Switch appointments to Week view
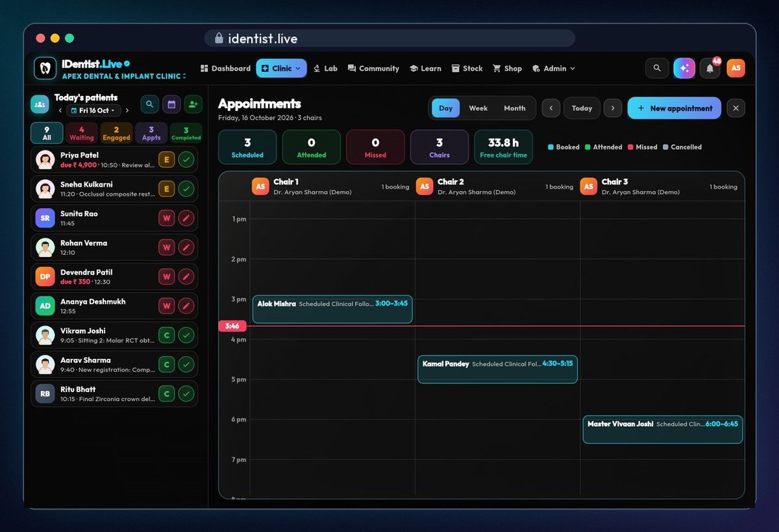This screenshot has height=532, width=779. coord(478,108)
